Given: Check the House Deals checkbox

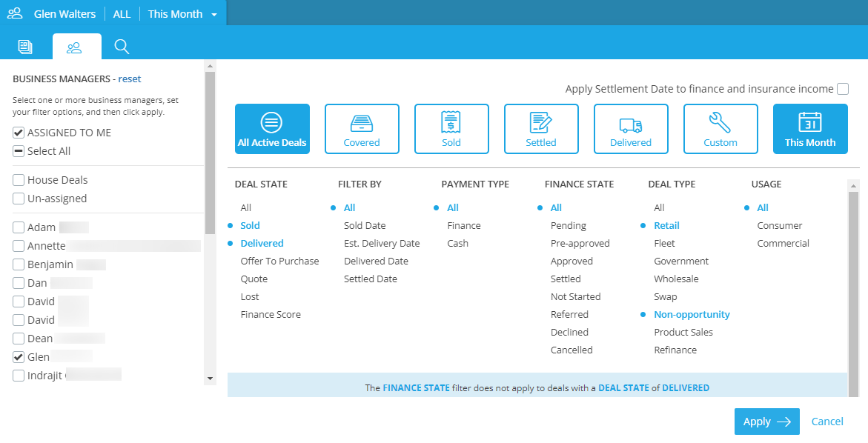Looking at the screenshot, I should point(19,180).
